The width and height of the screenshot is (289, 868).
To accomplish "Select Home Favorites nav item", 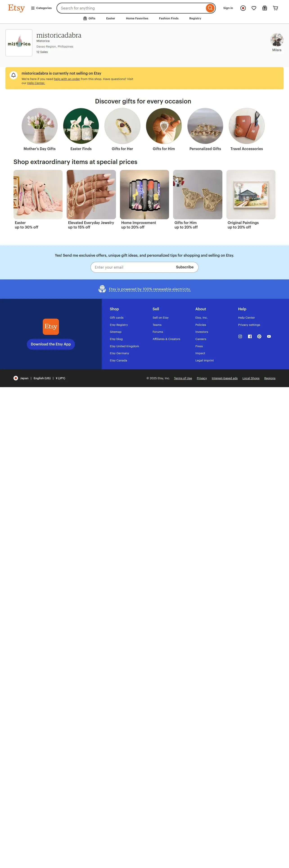I will 137,18.
